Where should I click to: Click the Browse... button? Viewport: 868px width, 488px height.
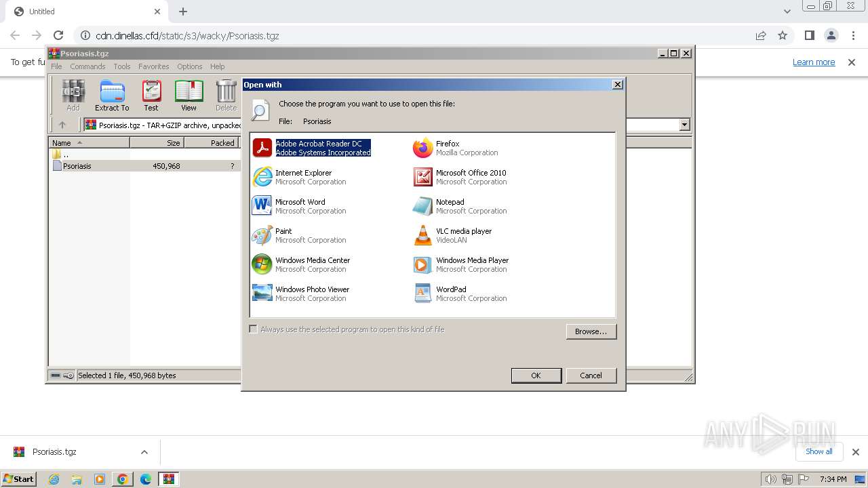591,331
